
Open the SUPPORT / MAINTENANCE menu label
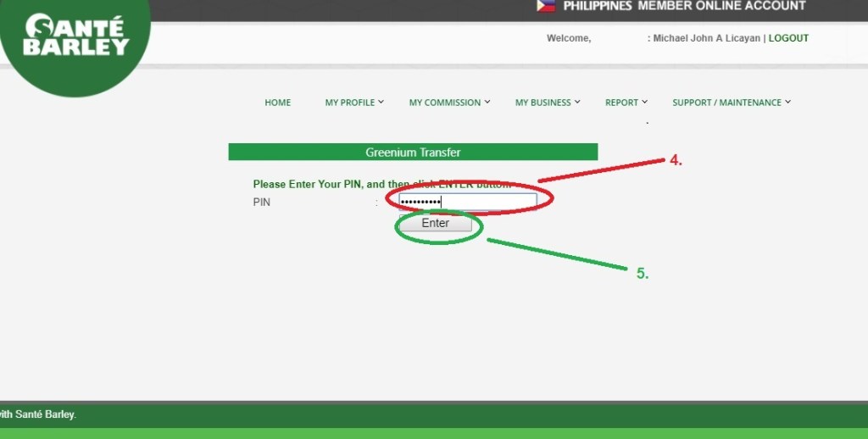pyautogui.click(x=726, y=103)
